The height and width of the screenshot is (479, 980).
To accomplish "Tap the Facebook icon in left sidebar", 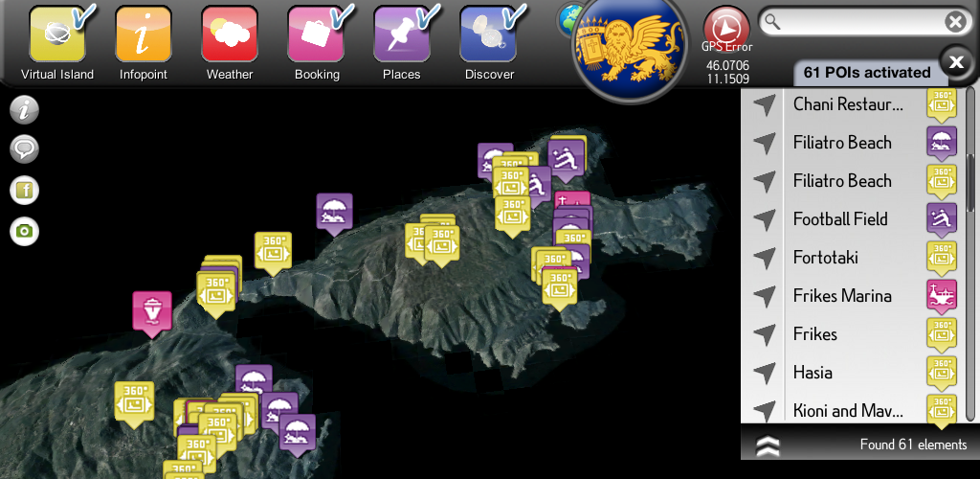I will (x=24, y=191).
